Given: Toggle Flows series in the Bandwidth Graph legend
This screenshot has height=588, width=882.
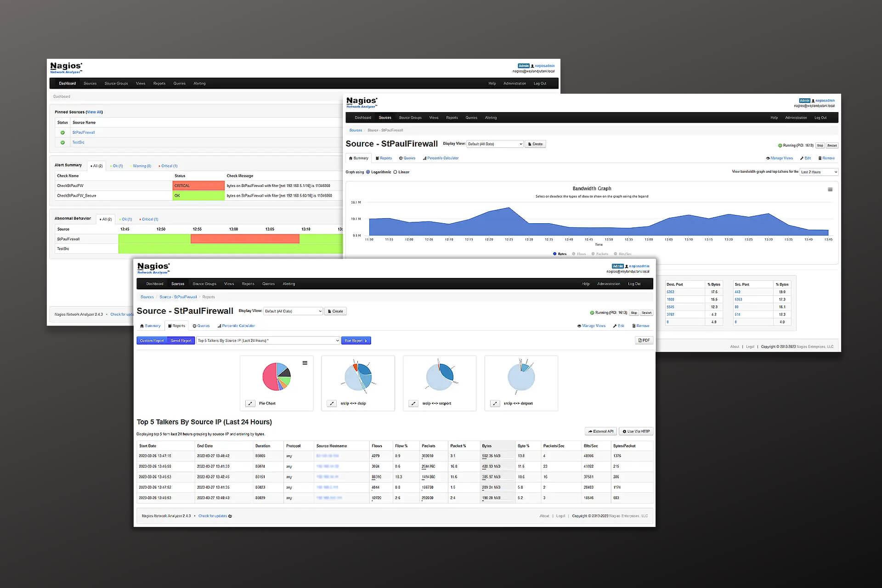Looking at the screenshot, I should coord(579,254).
